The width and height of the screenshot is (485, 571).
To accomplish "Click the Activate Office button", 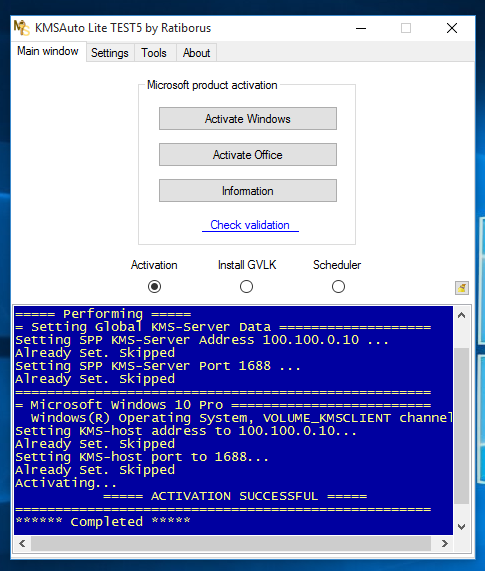I will click(248, 155).
